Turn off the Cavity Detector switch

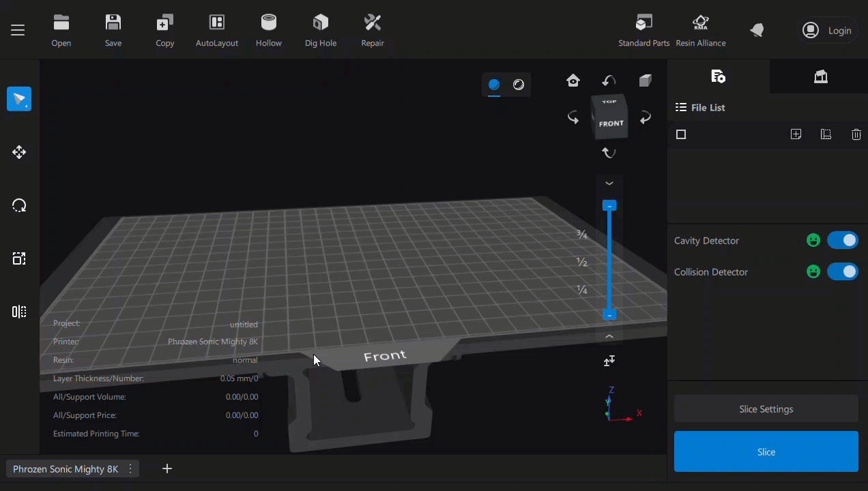pos(842,240)
